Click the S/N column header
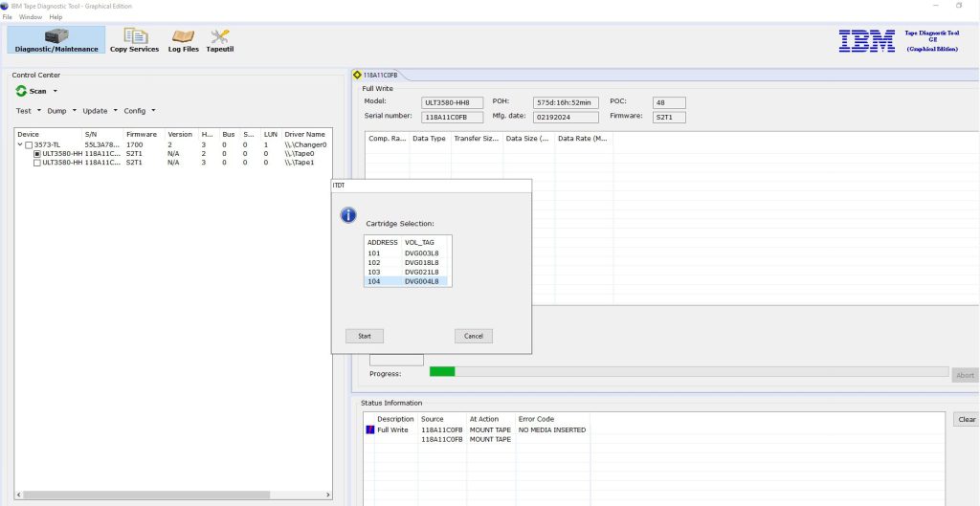980x506 pixels. [103, 134]
